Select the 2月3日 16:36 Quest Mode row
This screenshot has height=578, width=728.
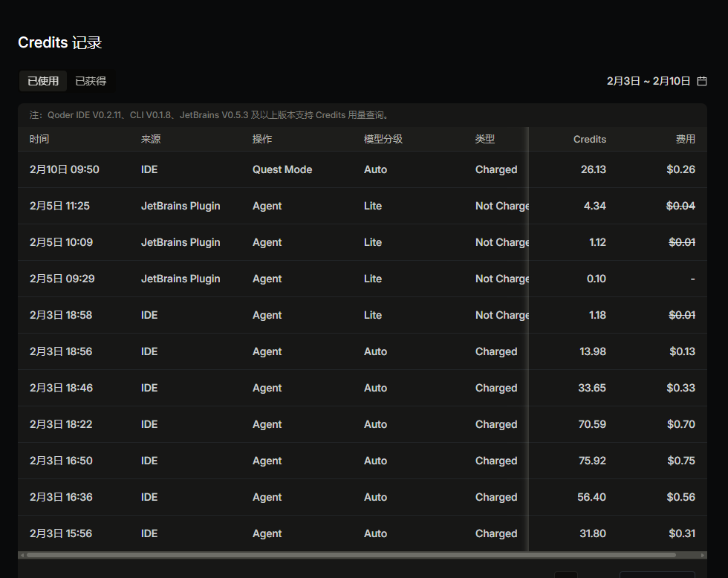point(282,497)
